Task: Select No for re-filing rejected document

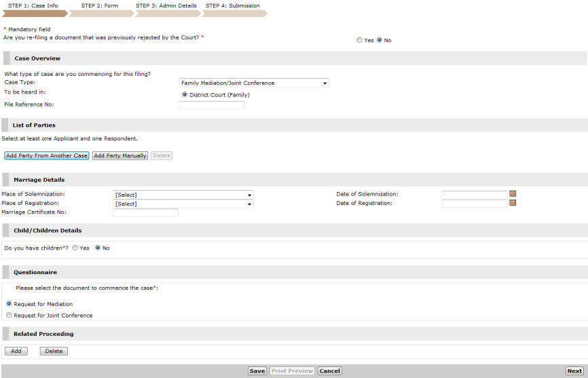Action: (x=380, y=40)
